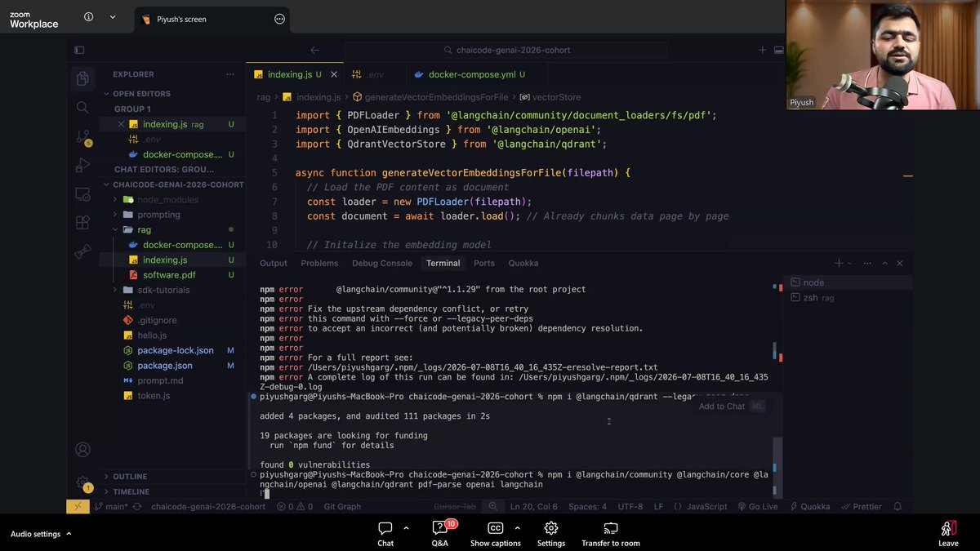Image resolution: width=980 pixels, height=551 pixels.
Task: Go back with the navigation arrow
Action: (314, 50)
